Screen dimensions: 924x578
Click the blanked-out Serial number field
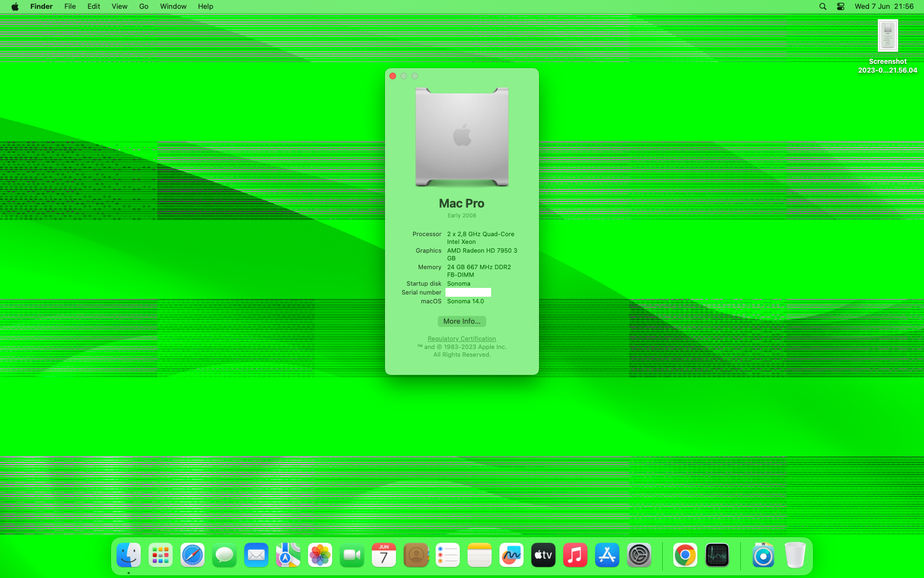coord(468,292)
